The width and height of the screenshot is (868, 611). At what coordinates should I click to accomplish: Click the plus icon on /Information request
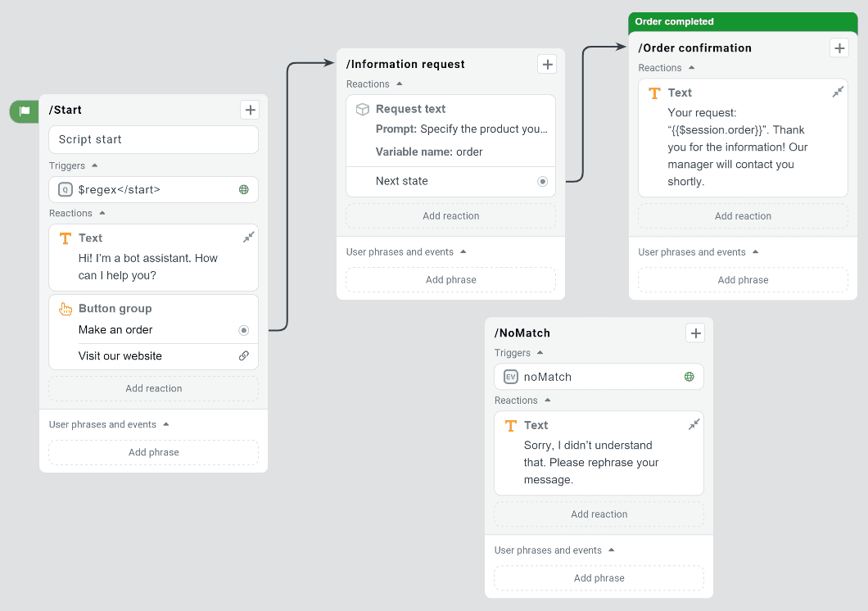pyautogui.click(x=547, y=64)
